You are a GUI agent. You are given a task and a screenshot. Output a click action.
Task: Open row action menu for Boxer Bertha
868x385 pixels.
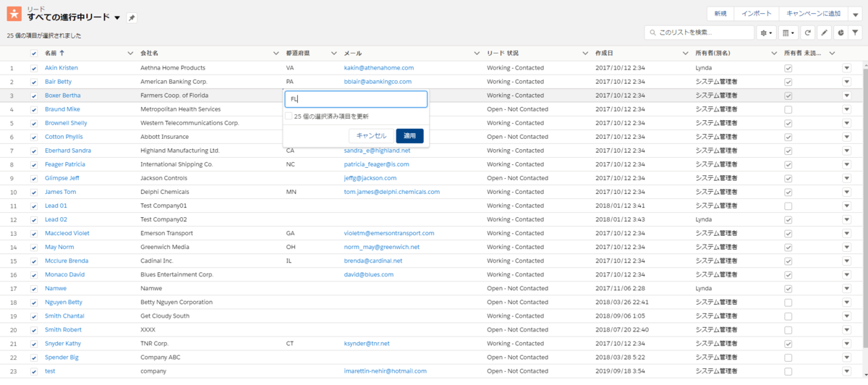(x=847, y=95)
